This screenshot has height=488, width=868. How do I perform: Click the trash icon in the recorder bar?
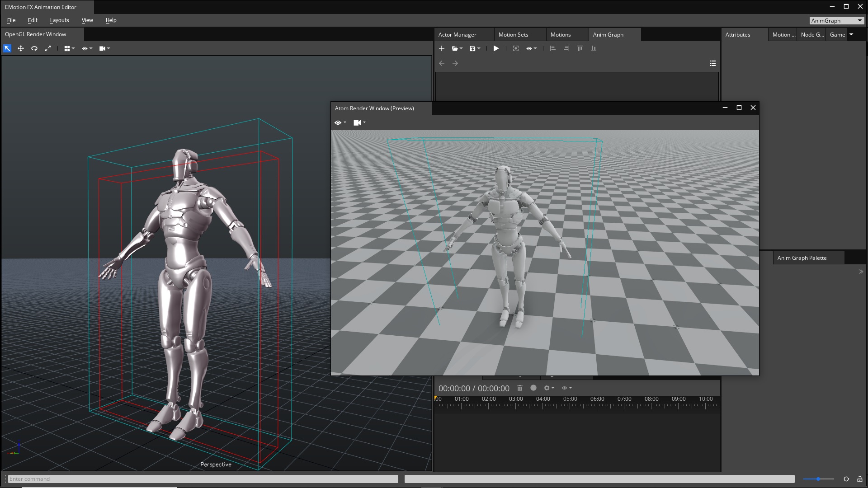pyautogui.click(x=520, y=388)
